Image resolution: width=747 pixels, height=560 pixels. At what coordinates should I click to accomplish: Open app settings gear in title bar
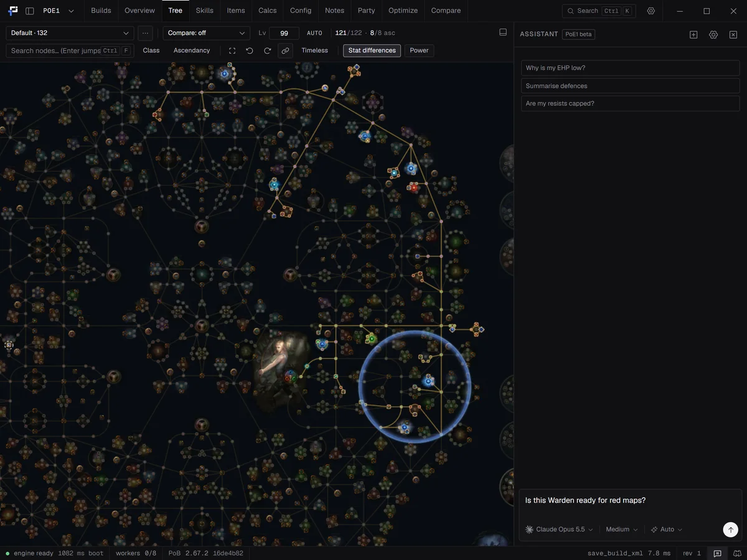[651, 11]
